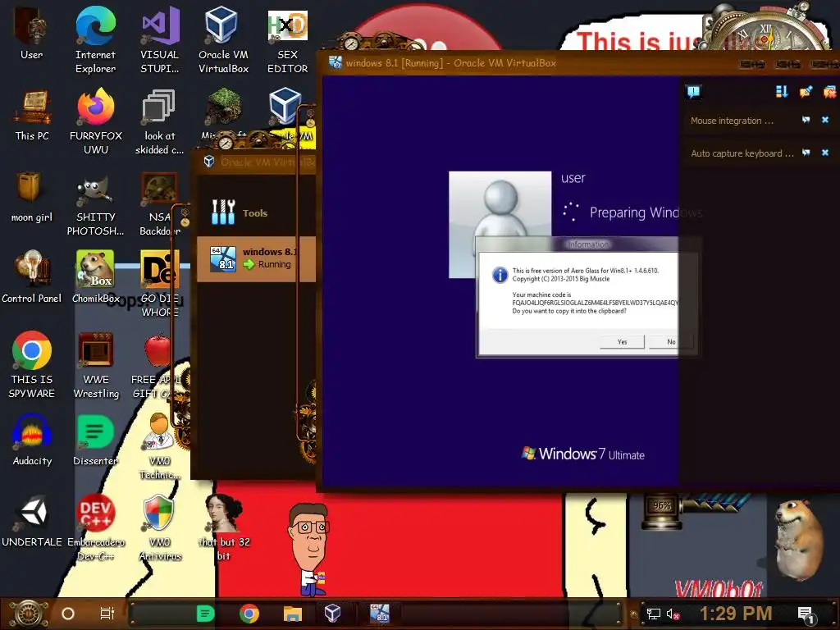The width and height of the screenshot is (840, 630).
Task: Open Chrome from the taskbar
Action: pos(249,614)
